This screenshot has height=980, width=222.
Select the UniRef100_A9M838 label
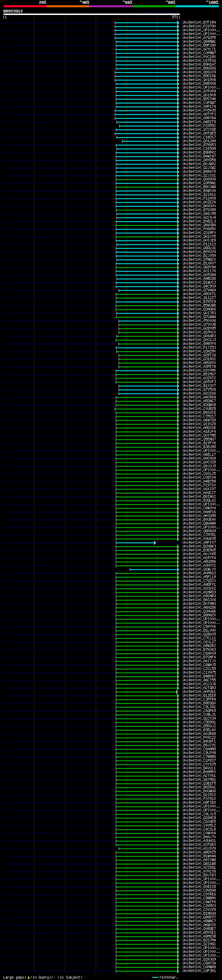click(x=199, y=936)
